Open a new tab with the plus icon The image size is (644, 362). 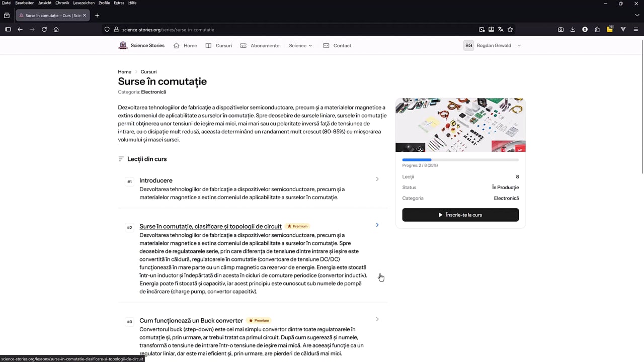[x=97, y=16]
